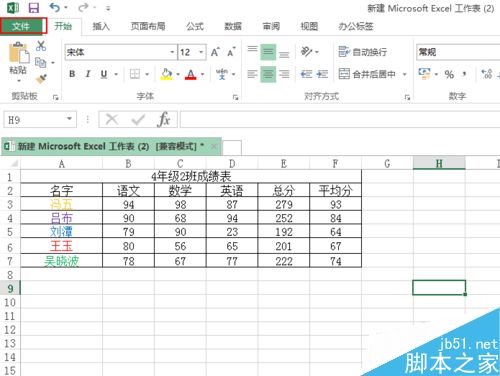This screenshot has height=376, width=500.
Task: Open the 数据 (Data) tab
Action: (x=233, y=26)
